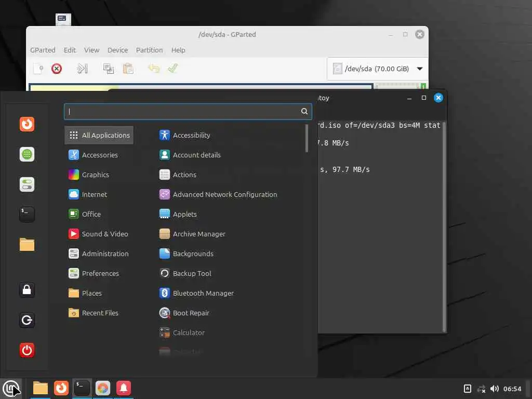
Task: Click GParted undo last operation icon
Action: tap(154, 69)
